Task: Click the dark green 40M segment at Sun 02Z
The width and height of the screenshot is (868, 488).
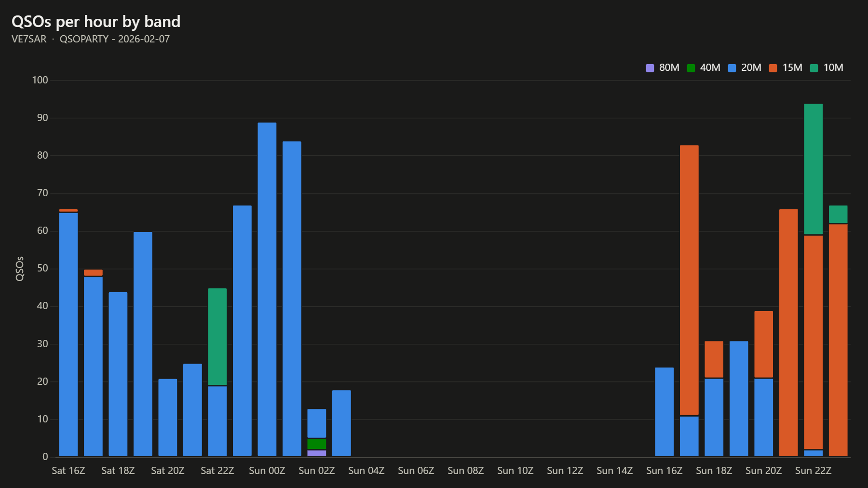Action: (317, 444)
